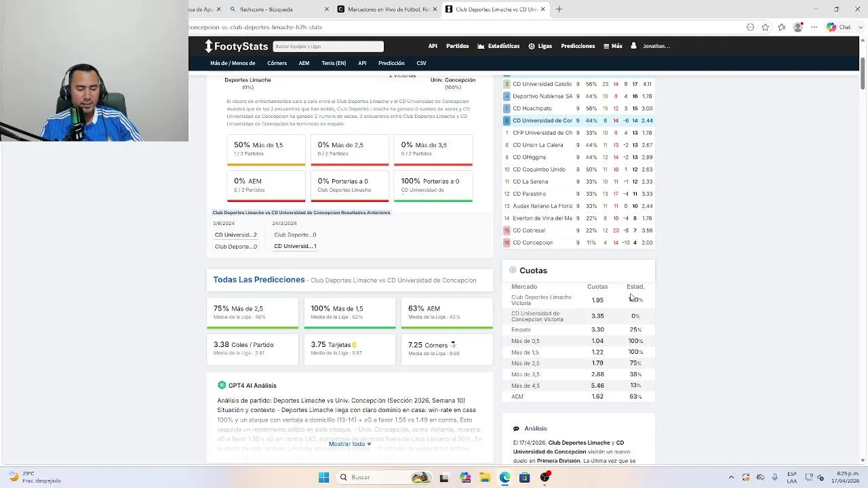Open CD Universidad Catolica table row
The height and width of the screenshot is (488, 868).
578,84
